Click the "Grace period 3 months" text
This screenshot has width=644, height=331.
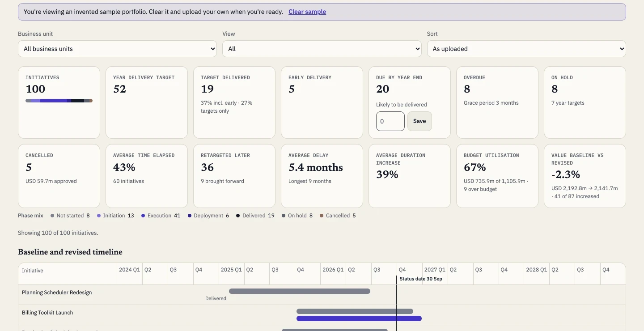click(491, 103)
